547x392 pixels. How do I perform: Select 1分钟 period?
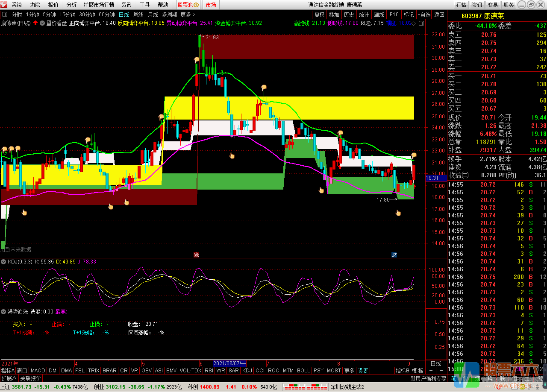[32, 15]
